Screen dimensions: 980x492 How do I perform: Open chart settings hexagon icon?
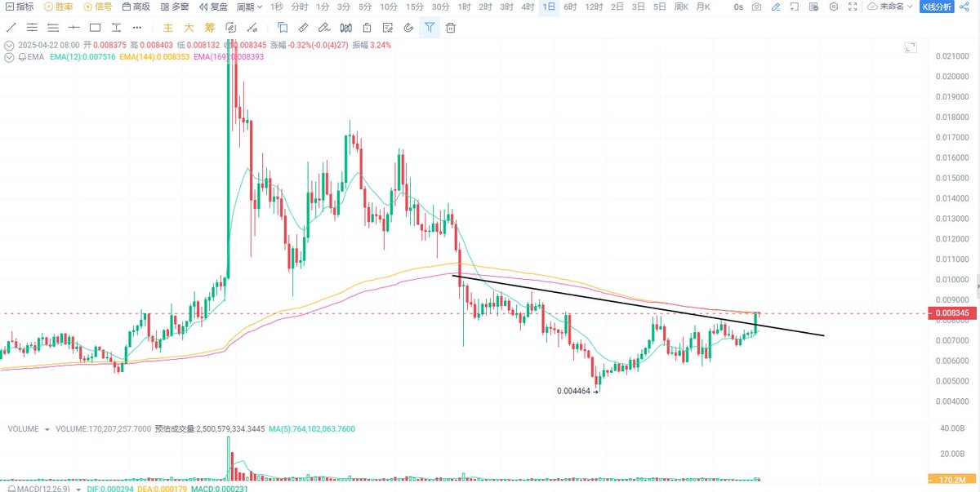[x=833, y=7]
